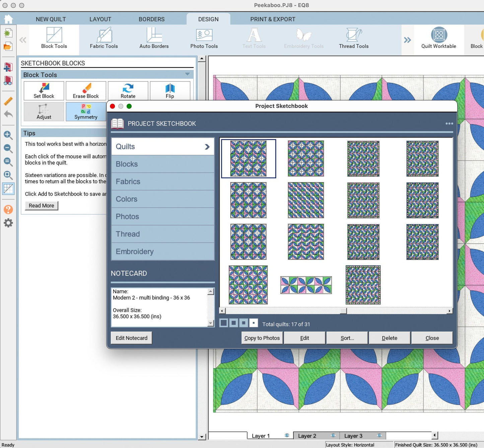Switch to the BORDERS tab
The height and width of the screenshot is (448, 484).
(151, 19)
